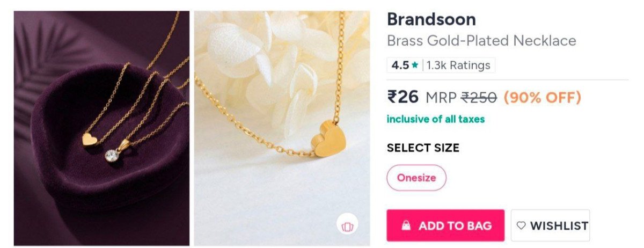Click the ₹26 selling price
Image resolution: width=644 pixels, height=248 pixels.
pos(402,97)
